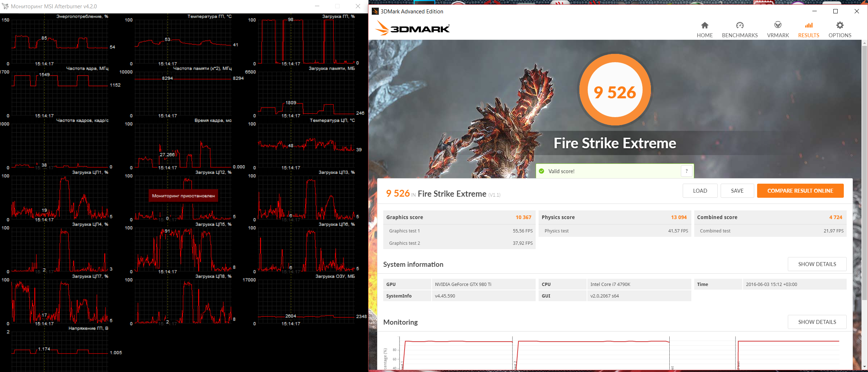868x372 pixels.
Task: Click the 'Загрузка ЦП1, %' graph label
Action: tap(90, 172)
